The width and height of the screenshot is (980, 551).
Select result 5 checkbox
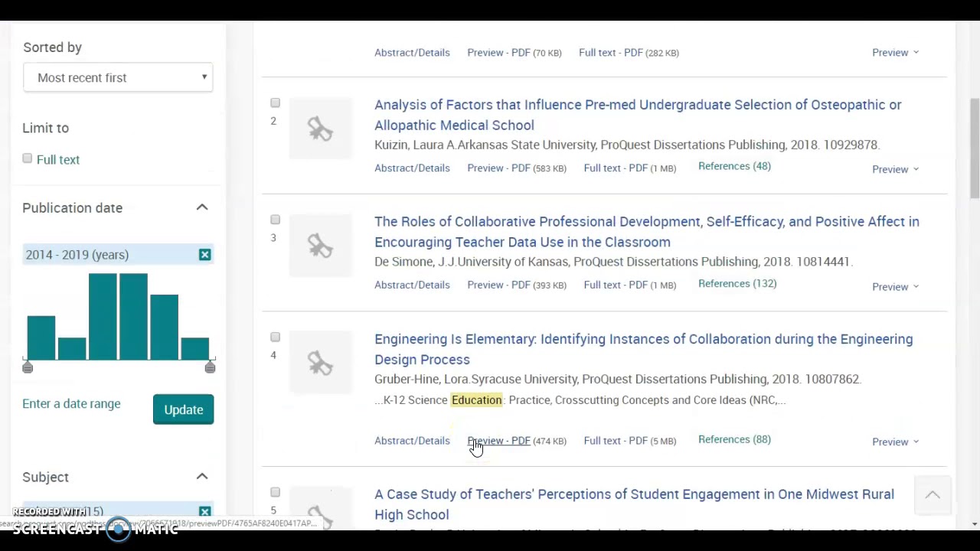275,492
